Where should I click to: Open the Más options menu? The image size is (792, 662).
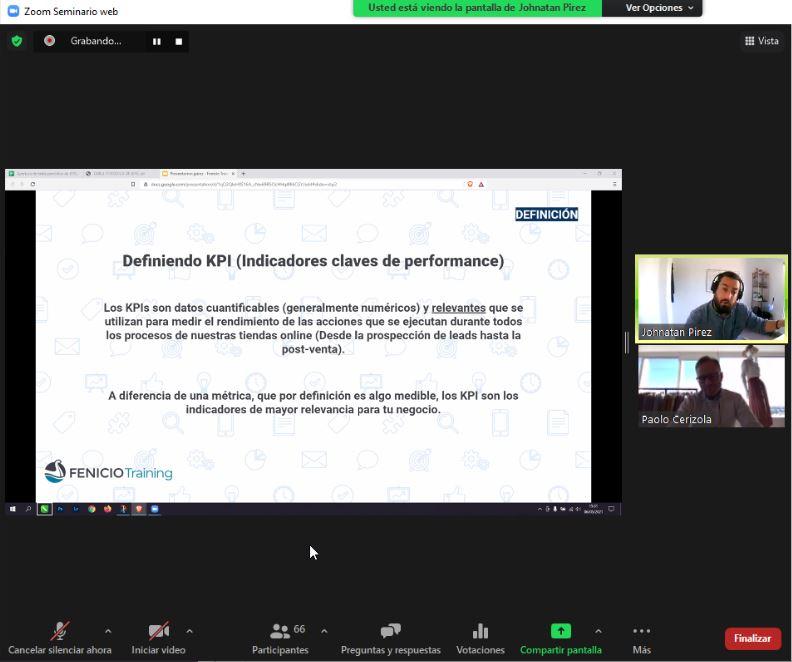[x=641, y=631]
